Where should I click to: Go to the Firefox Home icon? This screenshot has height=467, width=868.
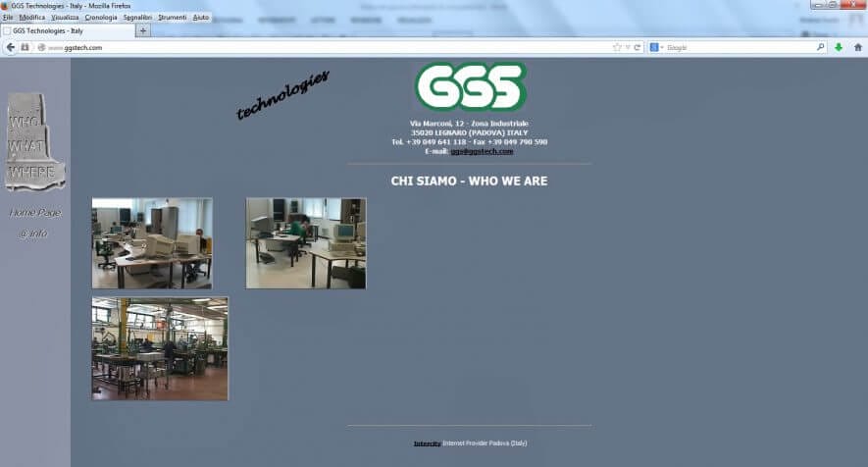(x=857, y=47)
